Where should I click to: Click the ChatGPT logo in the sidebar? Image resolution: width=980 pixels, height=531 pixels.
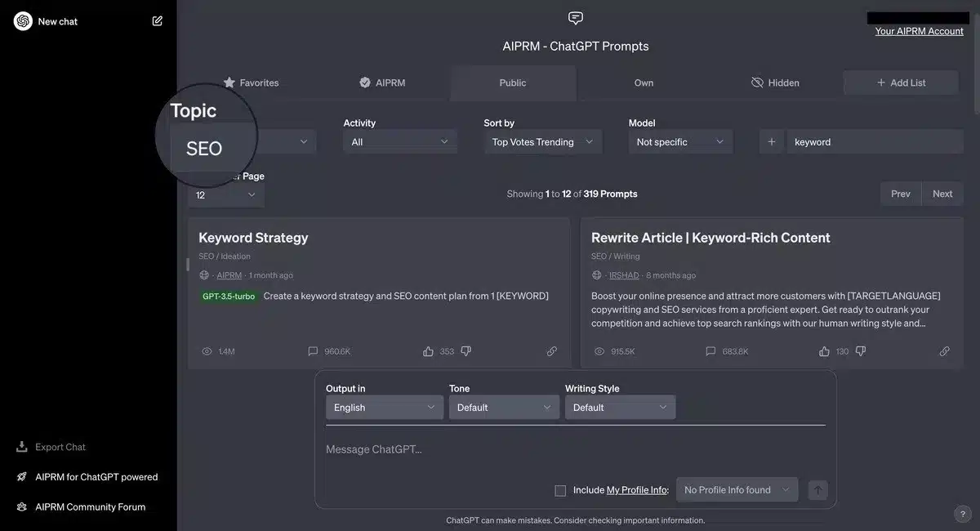coord(23,21)
